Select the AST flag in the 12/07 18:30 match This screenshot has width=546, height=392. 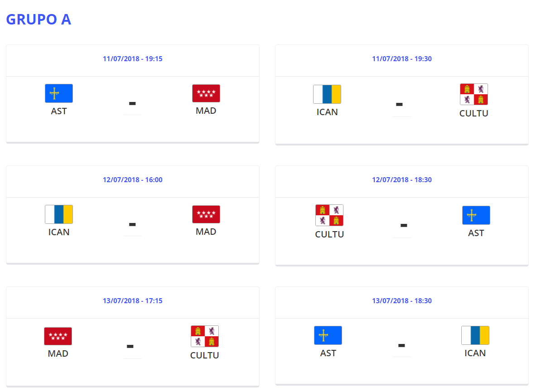click(476, 215)
